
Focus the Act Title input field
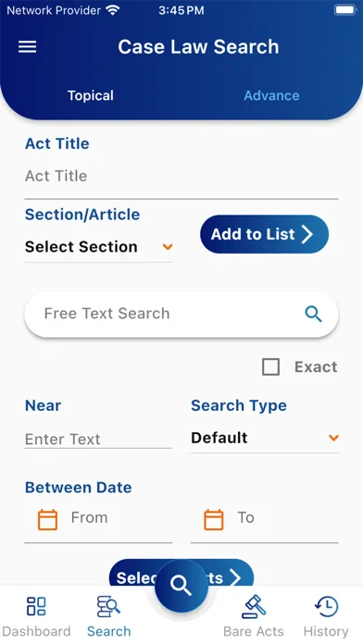181,176
